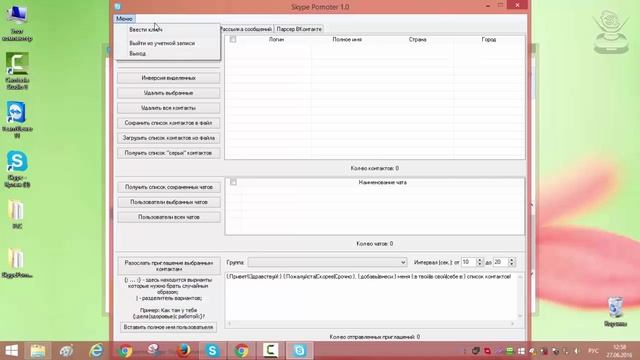
Task: Click the taskbar clock and date
Action: (619, 351)
